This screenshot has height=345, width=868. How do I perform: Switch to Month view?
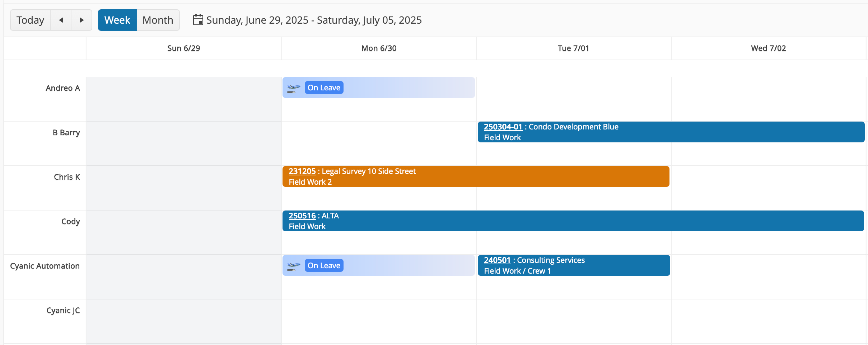click(x=158, y=20)
